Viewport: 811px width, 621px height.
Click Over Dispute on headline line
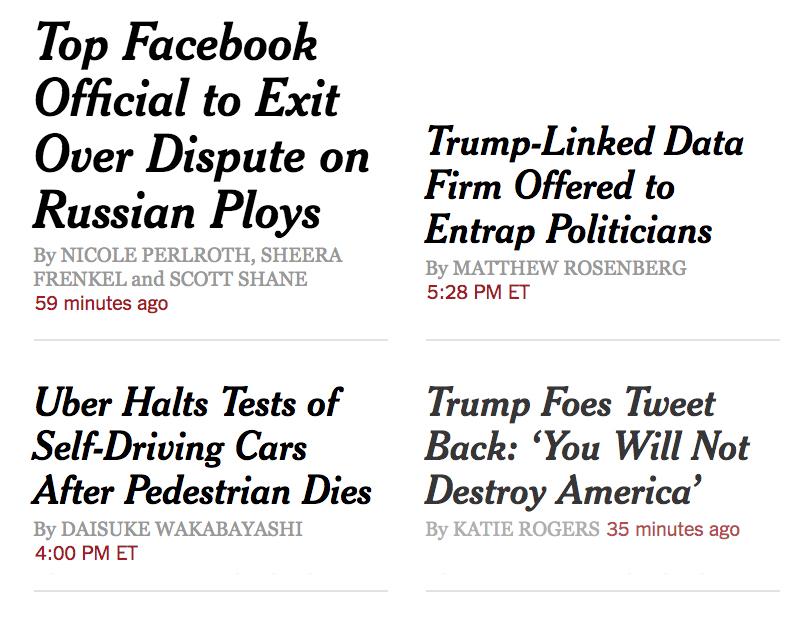point(202,156)
